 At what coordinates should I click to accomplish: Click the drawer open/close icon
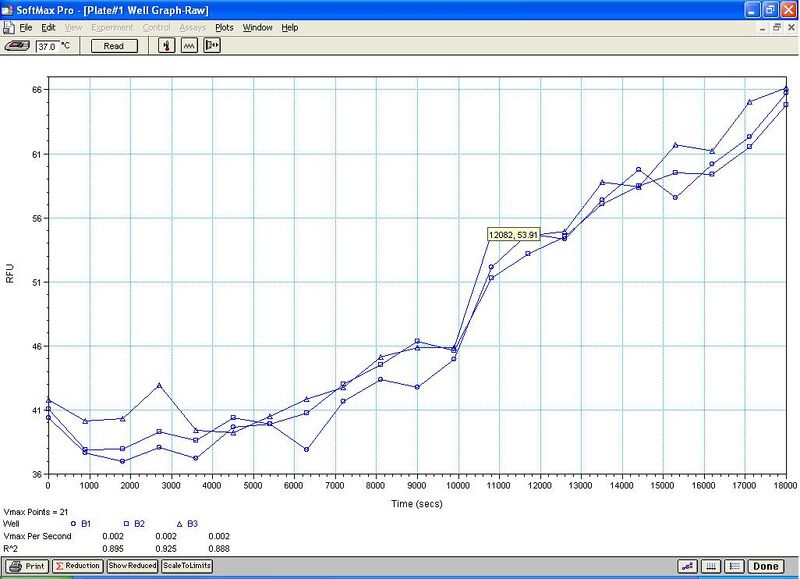click(212, 46)
